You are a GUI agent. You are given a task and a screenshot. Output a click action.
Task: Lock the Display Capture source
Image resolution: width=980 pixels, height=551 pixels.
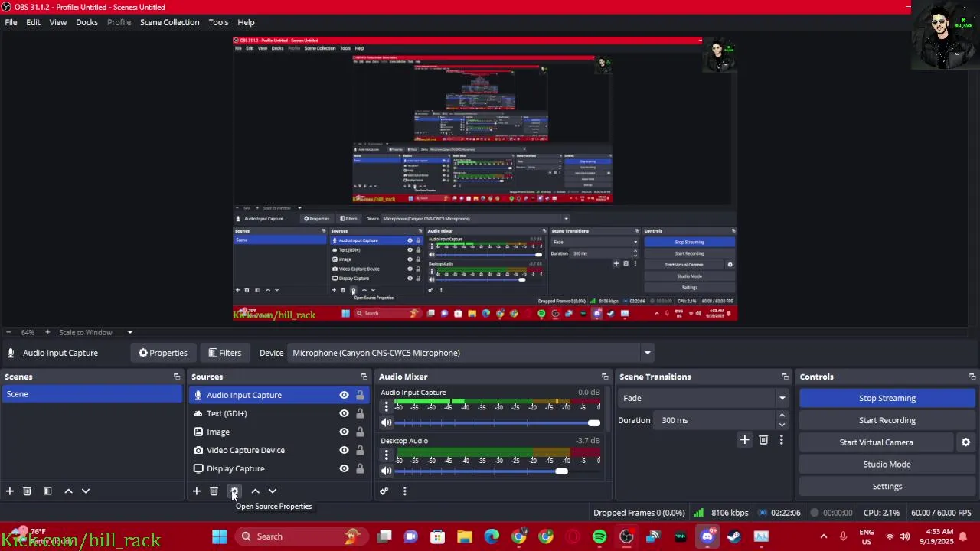[x=360, y=468]
